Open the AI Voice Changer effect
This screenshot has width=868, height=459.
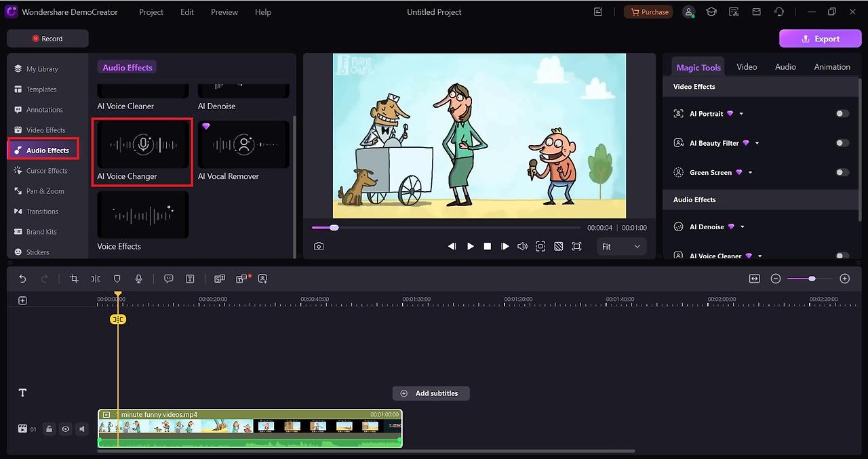click(x=142, y=151)
